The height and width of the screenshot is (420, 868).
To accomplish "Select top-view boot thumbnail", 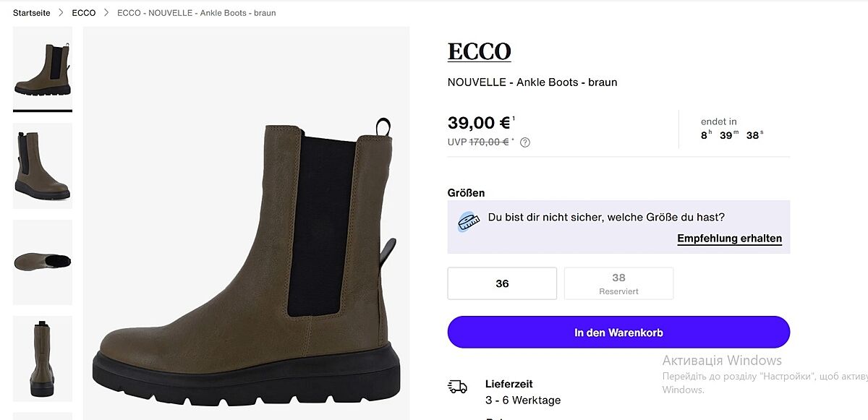I will click(x=43, y=262).
